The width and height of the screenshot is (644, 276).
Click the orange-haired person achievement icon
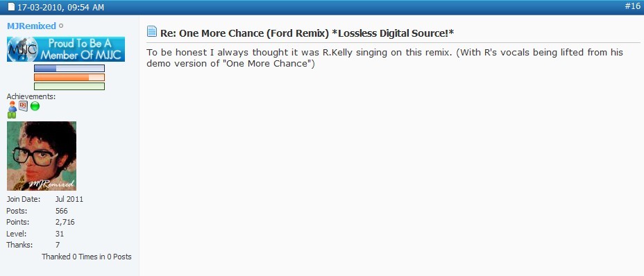click(x=12, y=106)
